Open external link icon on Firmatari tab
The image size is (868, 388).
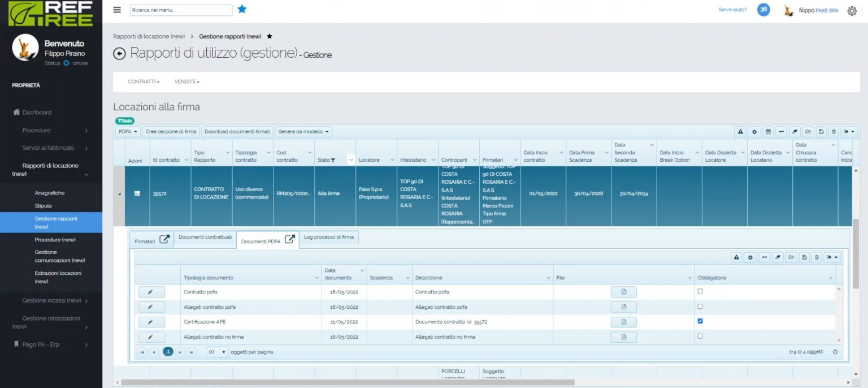pyautogui.click(x=164, y=239)
